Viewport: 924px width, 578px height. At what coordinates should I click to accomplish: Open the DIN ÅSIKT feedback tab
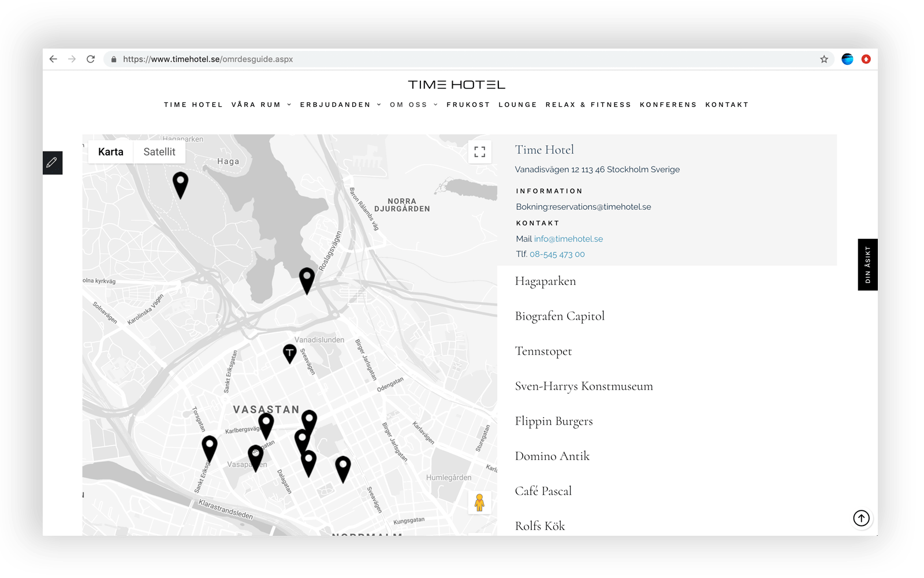(867, 265)
